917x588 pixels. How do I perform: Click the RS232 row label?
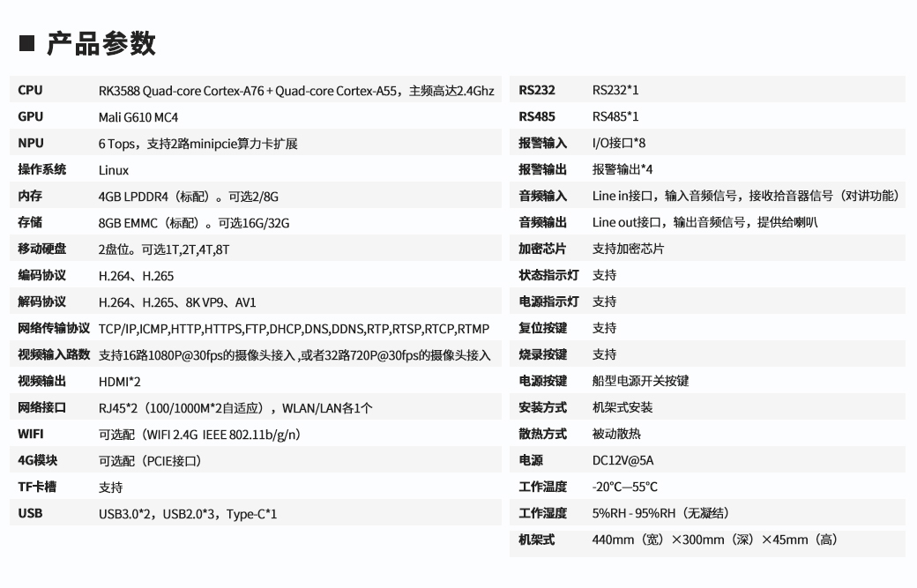click(537, 90)
